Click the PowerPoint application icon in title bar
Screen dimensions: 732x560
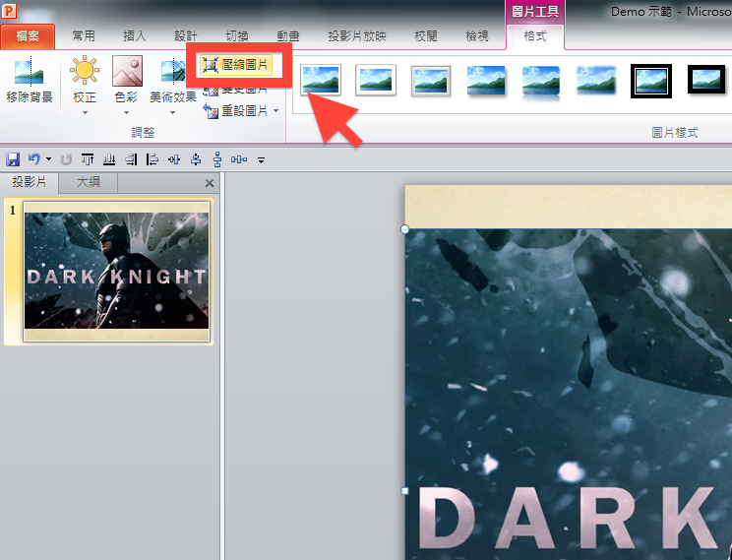tap(9, 10)
